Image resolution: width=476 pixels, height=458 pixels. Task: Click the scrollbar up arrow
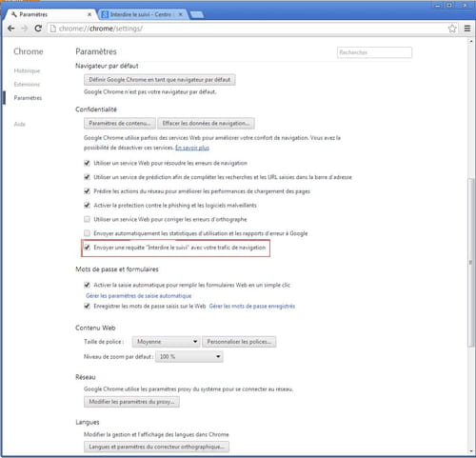click(470, 41)
